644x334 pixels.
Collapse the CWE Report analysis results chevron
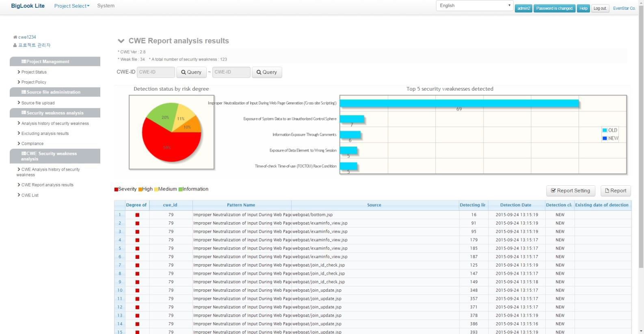click(121, 41)
